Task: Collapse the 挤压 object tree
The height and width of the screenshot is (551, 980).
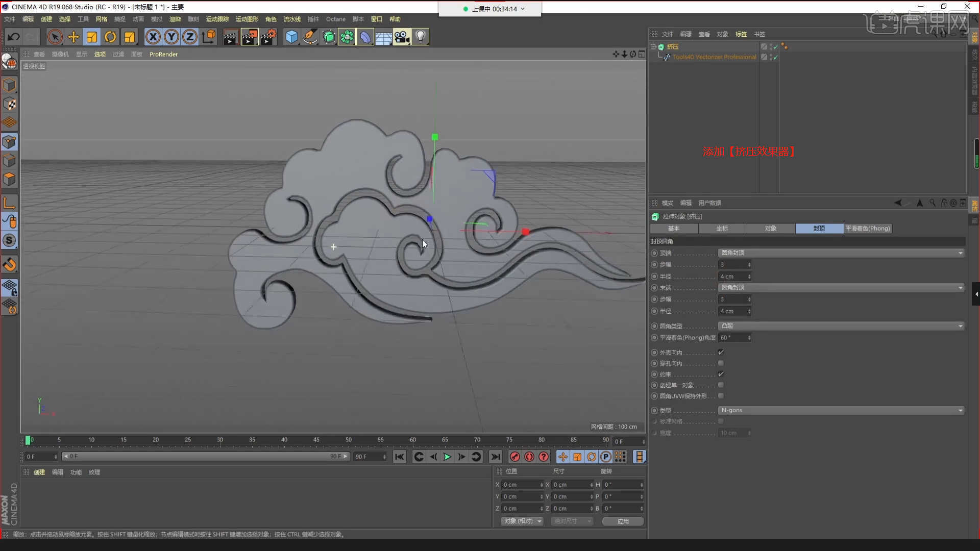Action: click(653, 46)
